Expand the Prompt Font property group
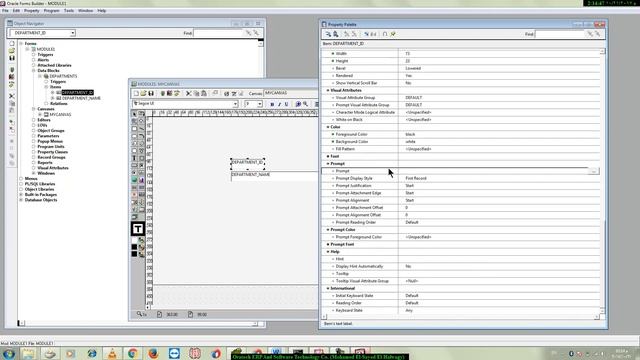 (328, 244)
